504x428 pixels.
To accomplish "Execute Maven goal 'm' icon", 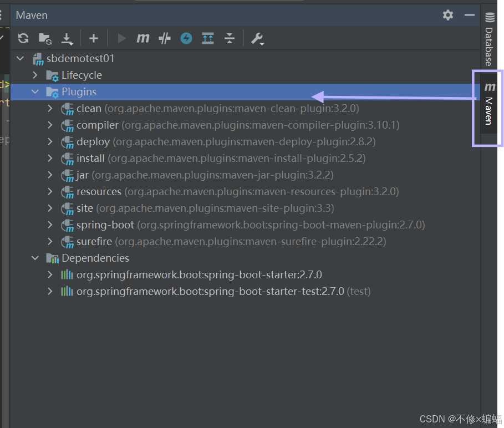I will click(x=142, y=38).
